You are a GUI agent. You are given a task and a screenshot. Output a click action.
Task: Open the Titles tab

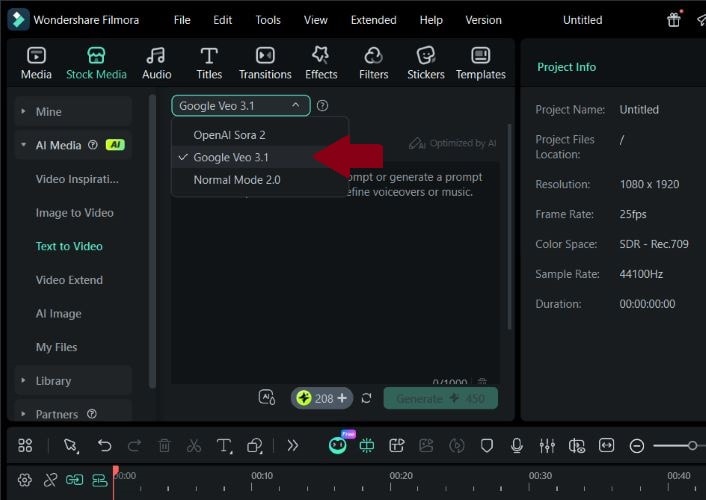click(209, 63)
